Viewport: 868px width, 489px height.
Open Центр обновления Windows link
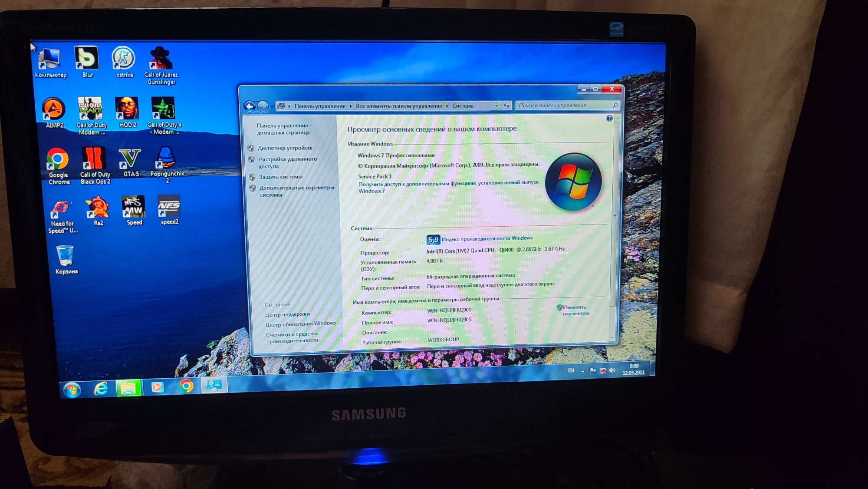point(301,324)
